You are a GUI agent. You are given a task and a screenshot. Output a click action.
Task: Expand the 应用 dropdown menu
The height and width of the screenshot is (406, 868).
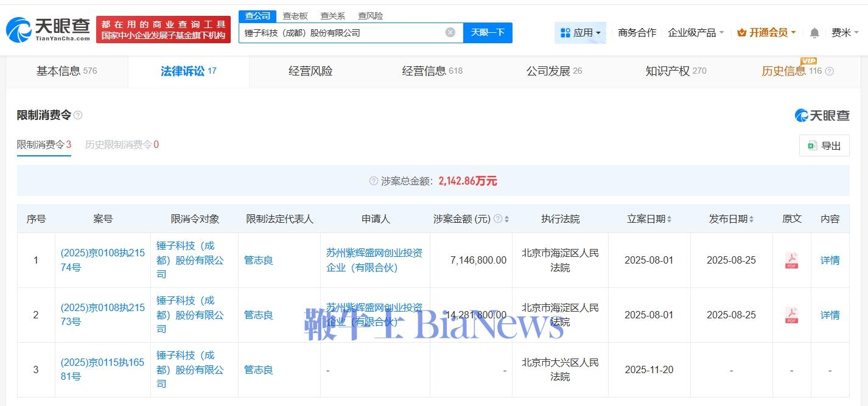(580, 33)
